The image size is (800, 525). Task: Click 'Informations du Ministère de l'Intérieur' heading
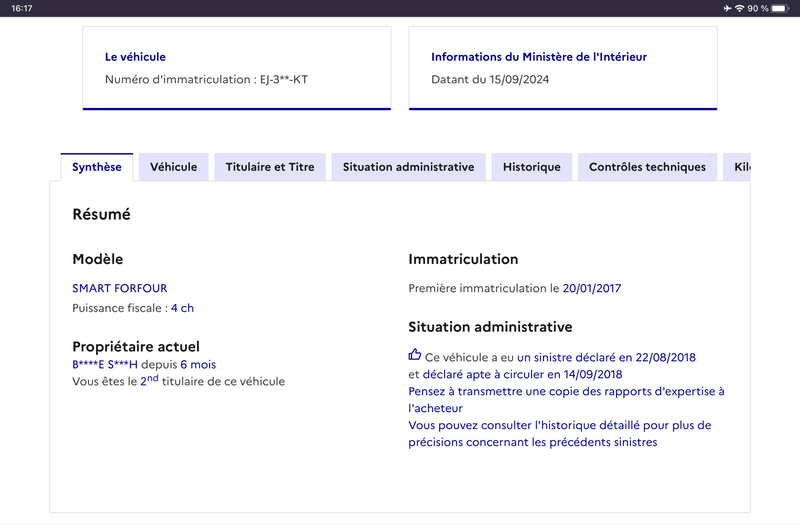pyautogui.click(x=539, y=57)
